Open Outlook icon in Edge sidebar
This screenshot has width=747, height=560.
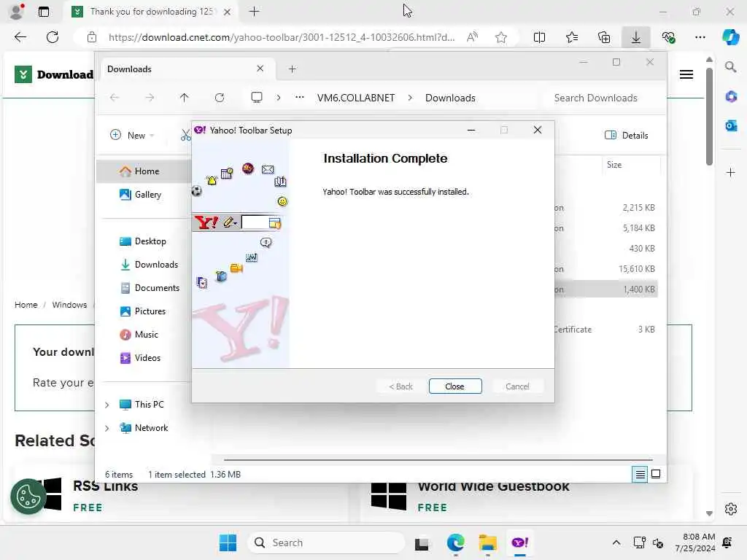(730, 125)
